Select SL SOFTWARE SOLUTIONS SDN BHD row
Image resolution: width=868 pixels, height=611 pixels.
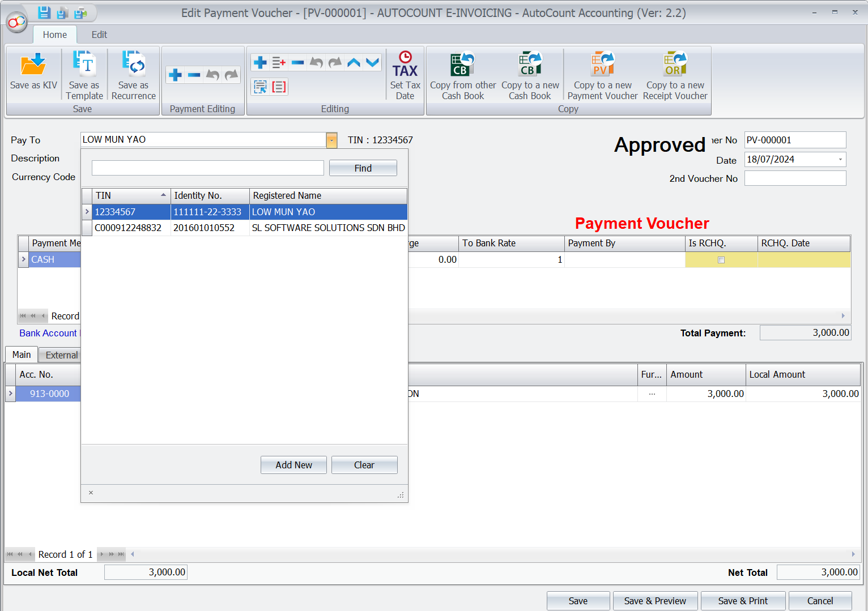(328, 228)
